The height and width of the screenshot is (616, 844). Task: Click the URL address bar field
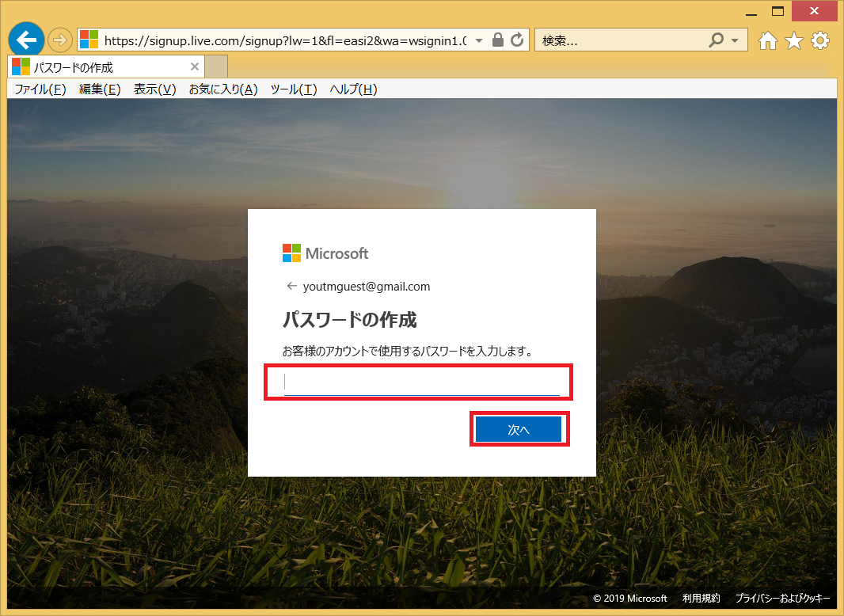[x=285, y=40]
